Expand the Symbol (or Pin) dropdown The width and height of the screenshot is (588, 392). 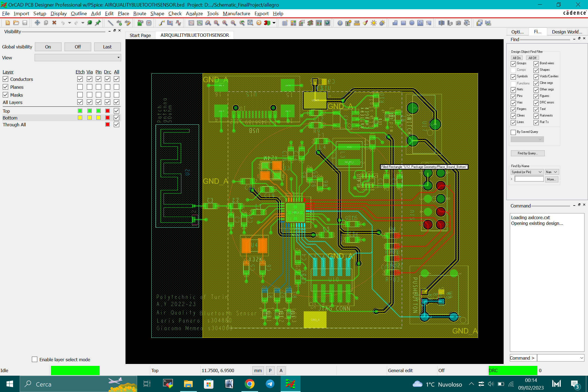540,172
